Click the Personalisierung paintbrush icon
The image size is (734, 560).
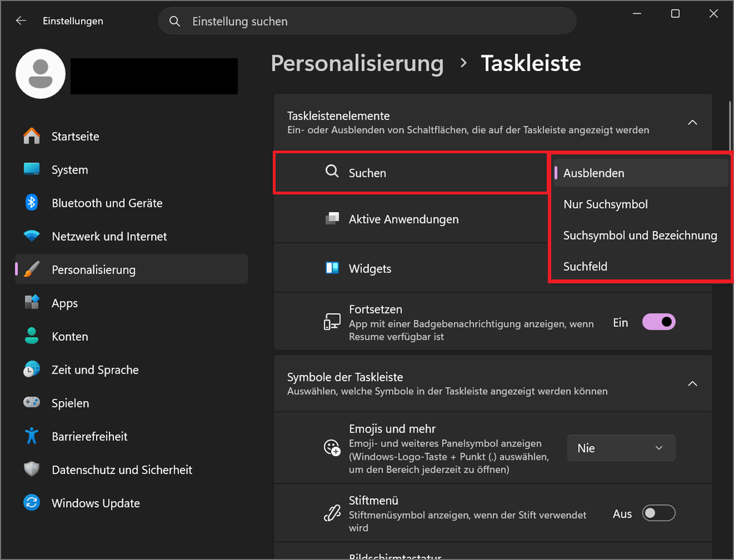tap(32, 269)
